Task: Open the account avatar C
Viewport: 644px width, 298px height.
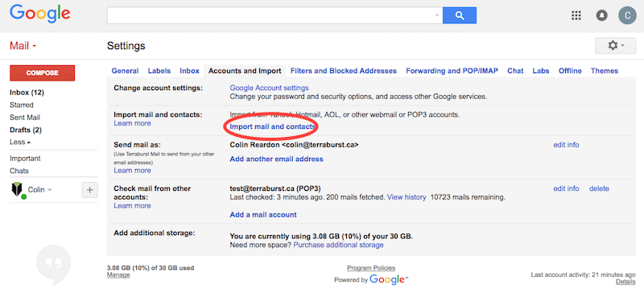Action: 627,15
